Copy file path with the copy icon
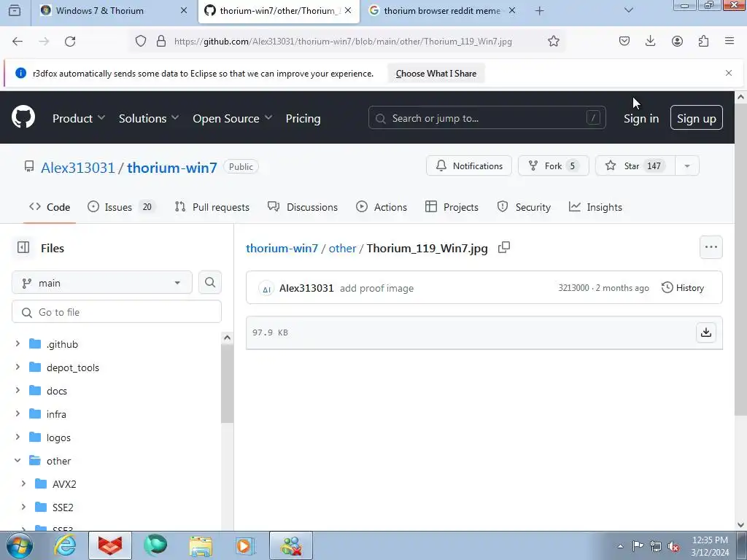 [x=503, y=248]
